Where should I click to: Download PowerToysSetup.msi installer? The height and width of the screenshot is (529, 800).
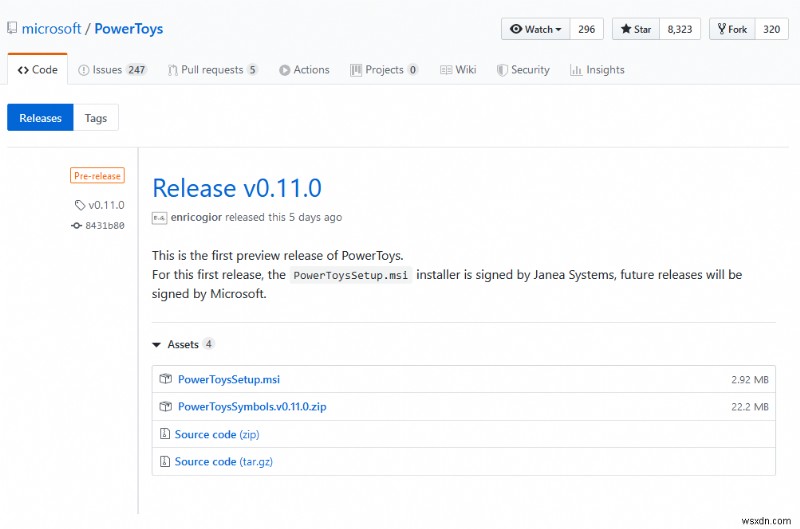click(x=229, y=379)
